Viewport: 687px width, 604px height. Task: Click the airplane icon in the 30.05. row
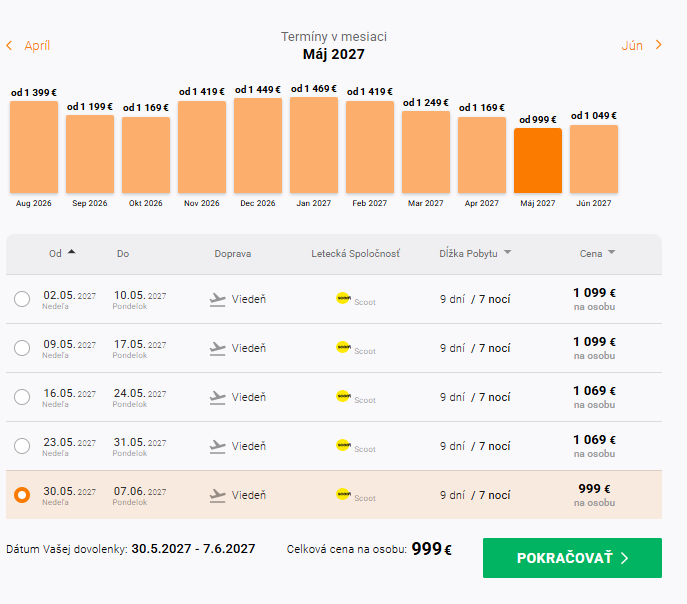pyautogui.click(x=217, y=496)
